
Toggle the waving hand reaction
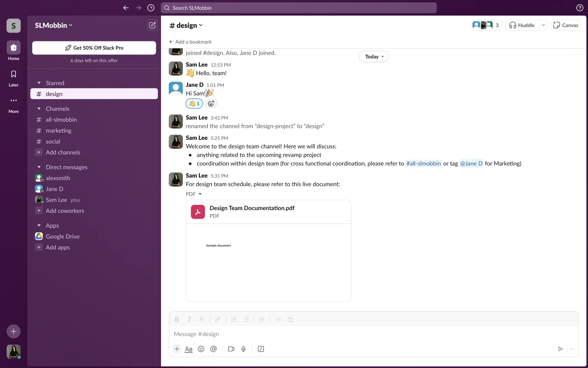point(194,104)
